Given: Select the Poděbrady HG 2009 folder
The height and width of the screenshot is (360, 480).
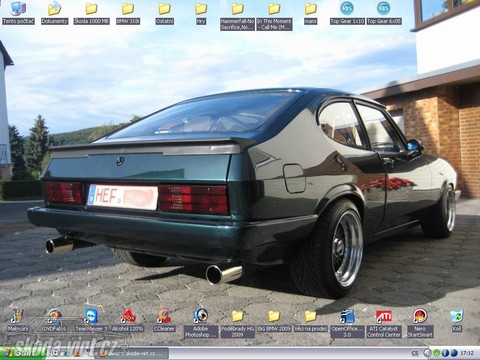Looking at the screenshot, I should [x=237, y=323].
